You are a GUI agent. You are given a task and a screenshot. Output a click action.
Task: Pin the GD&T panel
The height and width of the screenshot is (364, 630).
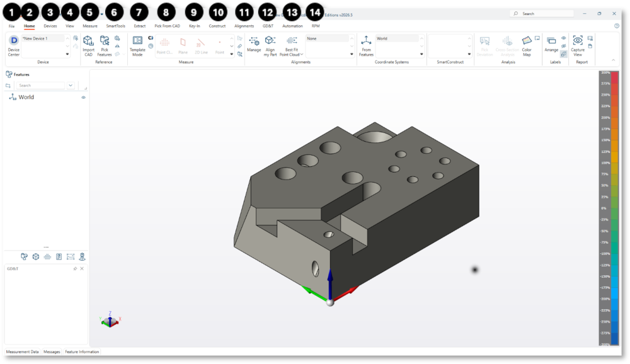click(x=75, y=269)
